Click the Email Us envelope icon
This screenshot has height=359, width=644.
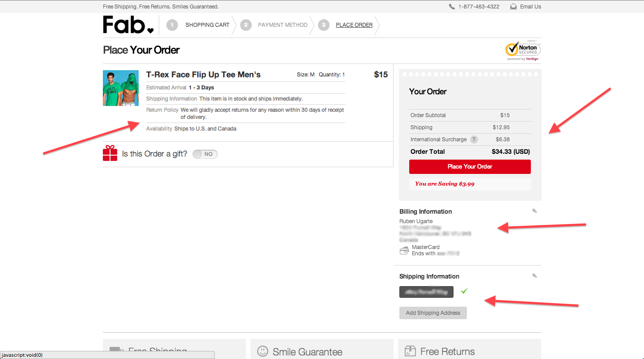coord(513,7)
